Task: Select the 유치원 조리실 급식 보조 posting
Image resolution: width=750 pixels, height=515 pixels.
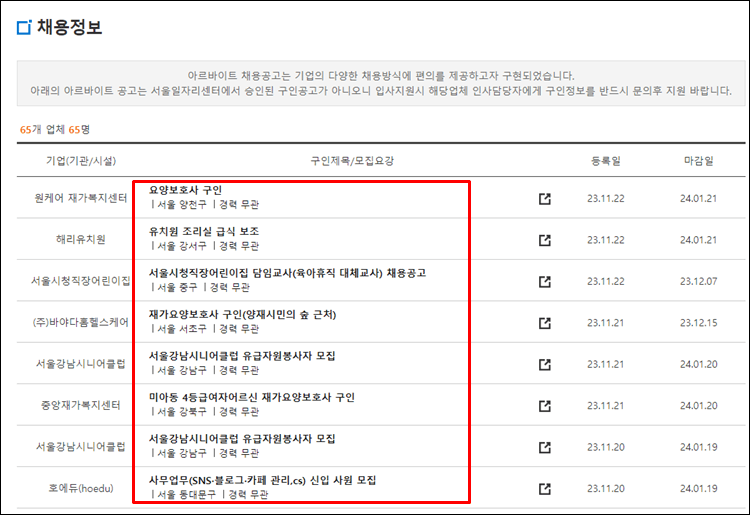Action: pos(204,231)
